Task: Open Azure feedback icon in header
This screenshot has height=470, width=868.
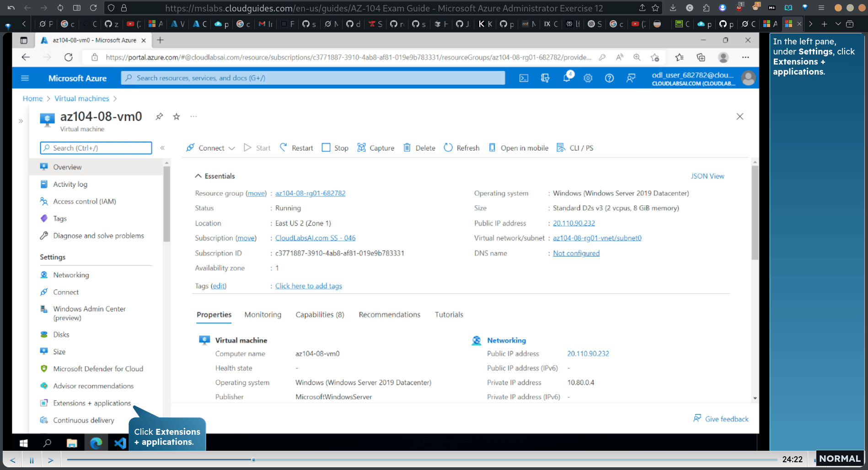Action: pyautogui.click(x=631, y=78)
